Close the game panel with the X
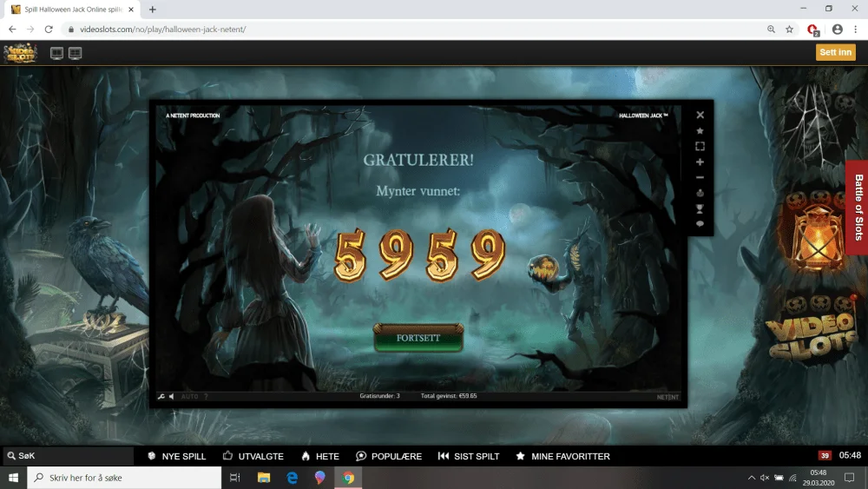Screen dimensions: 868x489 700,115
